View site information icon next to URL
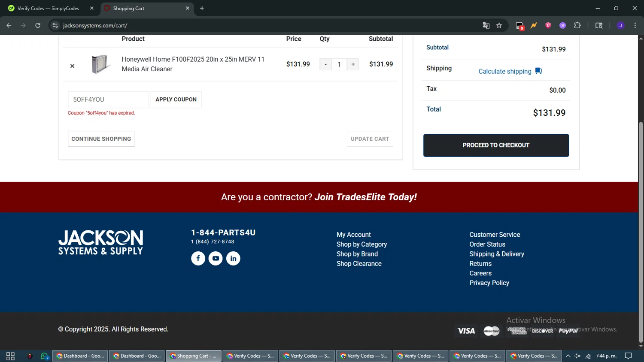Screen dimensions: 644x362 (x=55, y=25)
